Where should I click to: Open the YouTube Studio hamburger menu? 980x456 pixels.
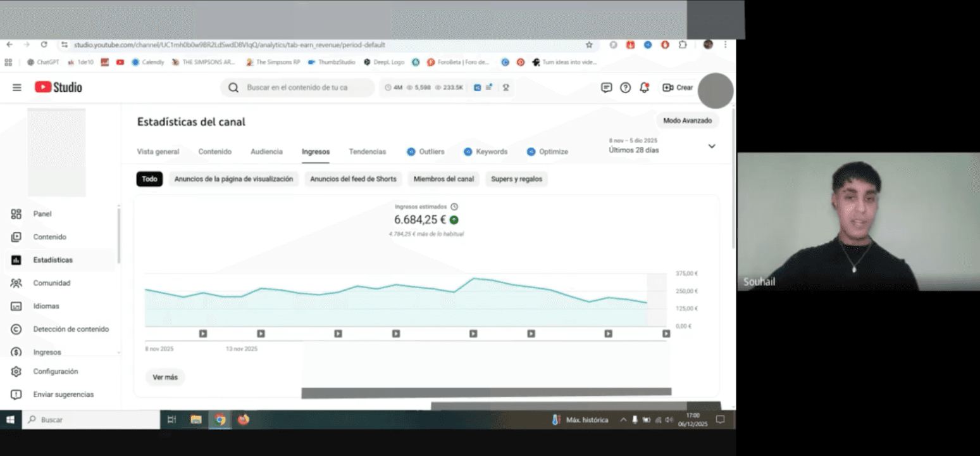pyautogui.click(x=17, y=87)
